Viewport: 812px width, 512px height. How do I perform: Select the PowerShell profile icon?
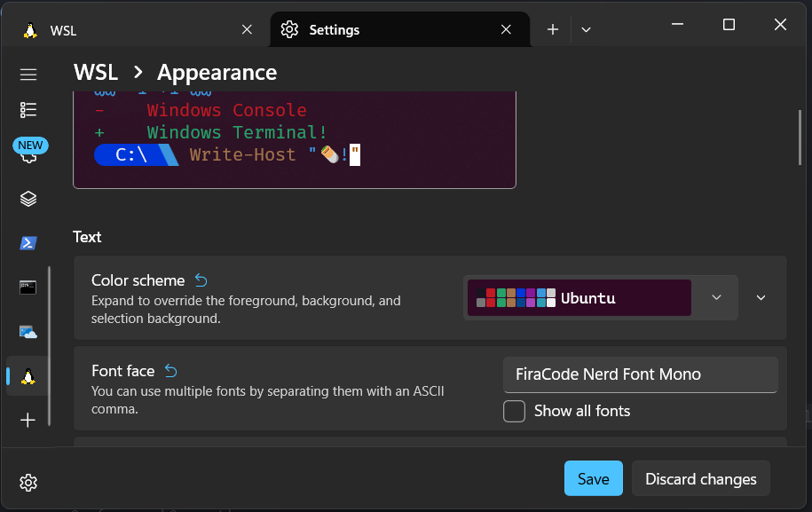pyautogui.click(x=28, y=243)
